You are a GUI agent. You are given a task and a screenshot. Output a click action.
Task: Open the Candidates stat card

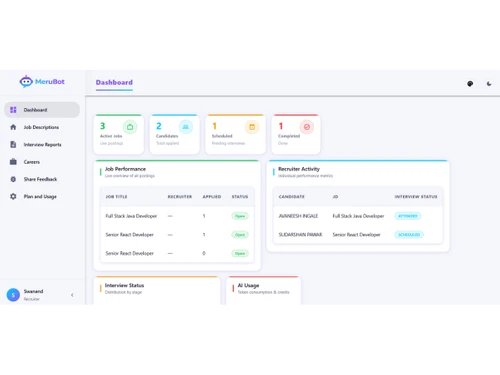pyautogui.click(x=174, y=134)
